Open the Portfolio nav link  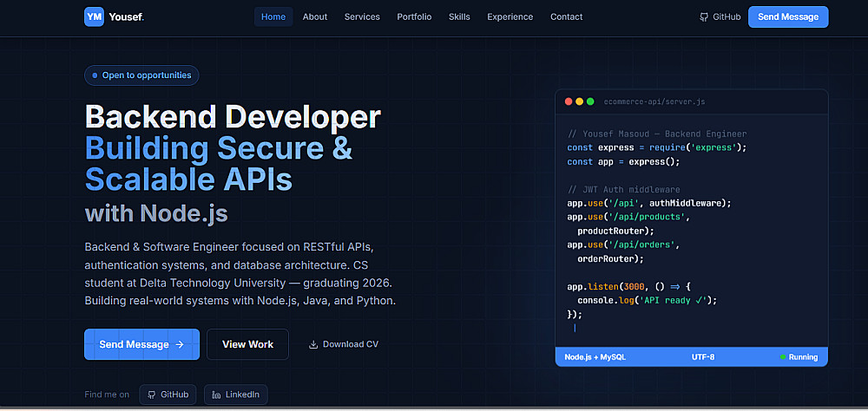414,16
